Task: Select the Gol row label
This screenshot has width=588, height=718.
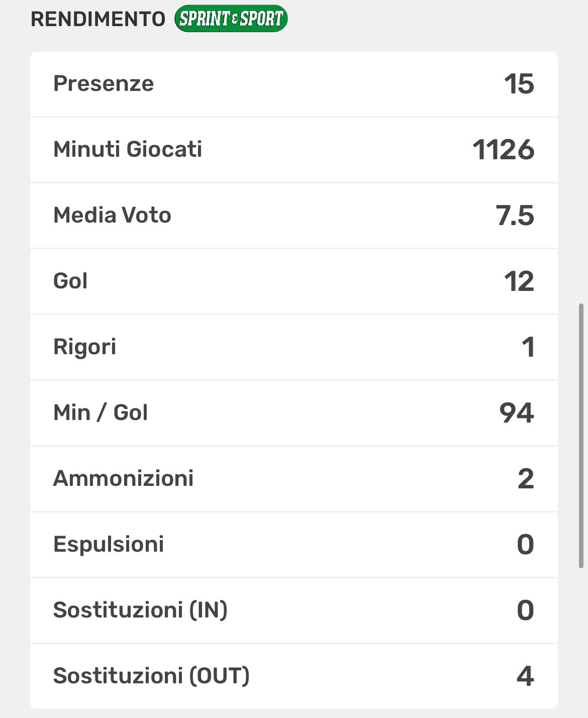Action: pos(70,281)
